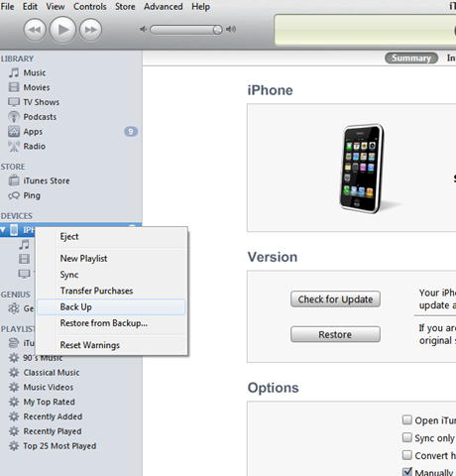The image size is (456, 476).
Task: Enable the Sync only checkbox
Action: coord(407,437)
